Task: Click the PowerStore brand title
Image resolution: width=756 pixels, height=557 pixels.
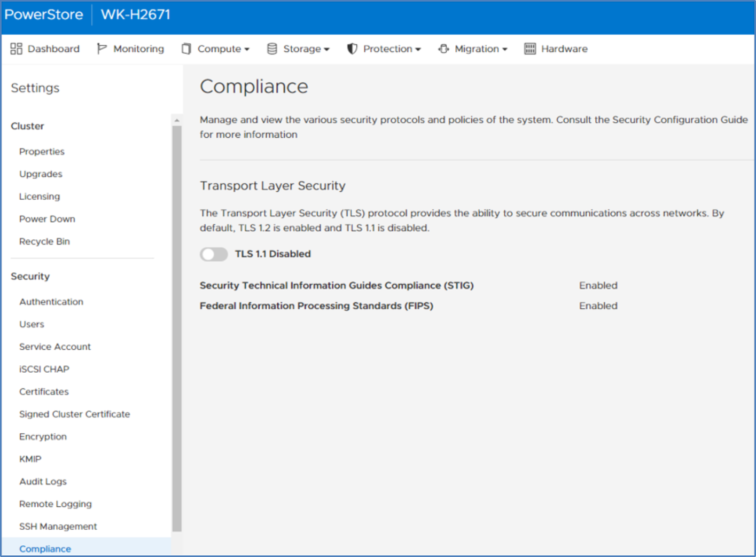Action: pos(44,14)
